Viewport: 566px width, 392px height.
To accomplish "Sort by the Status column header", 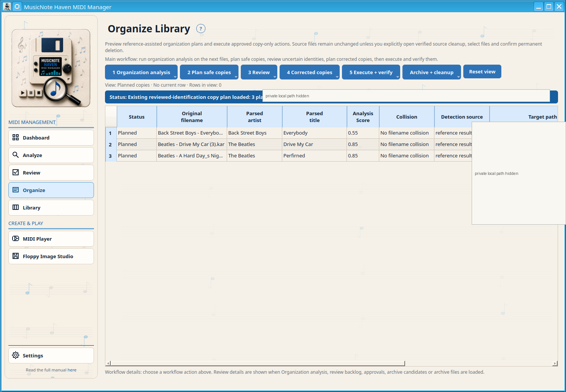I will (x=137, y=117).
